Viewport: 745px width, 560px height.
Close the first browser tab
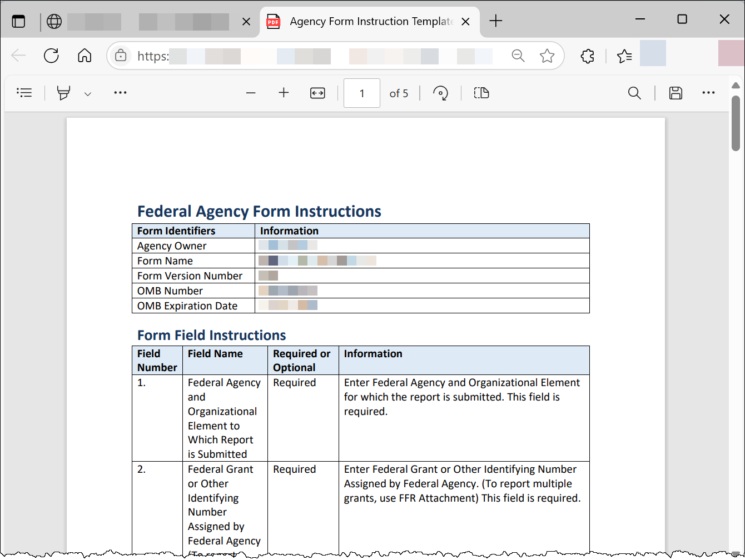pyautogui.click(x=246, y=22)
